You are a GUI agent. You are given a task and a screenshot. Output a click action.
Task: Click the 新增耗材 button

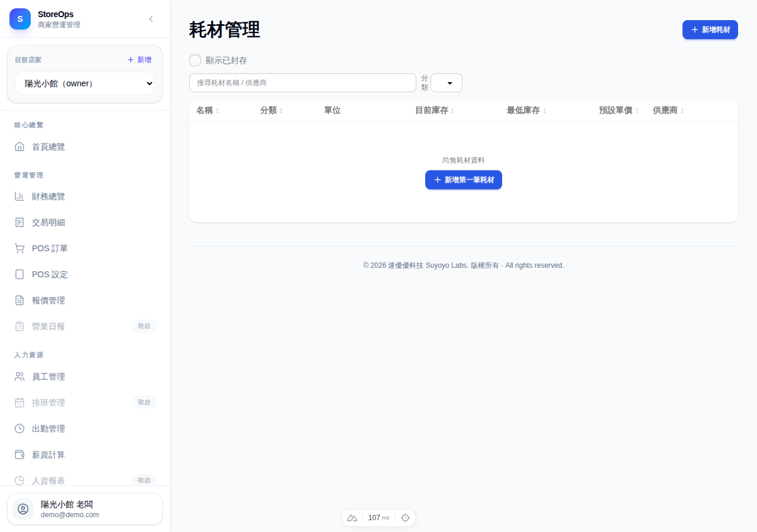click(710, 30)
